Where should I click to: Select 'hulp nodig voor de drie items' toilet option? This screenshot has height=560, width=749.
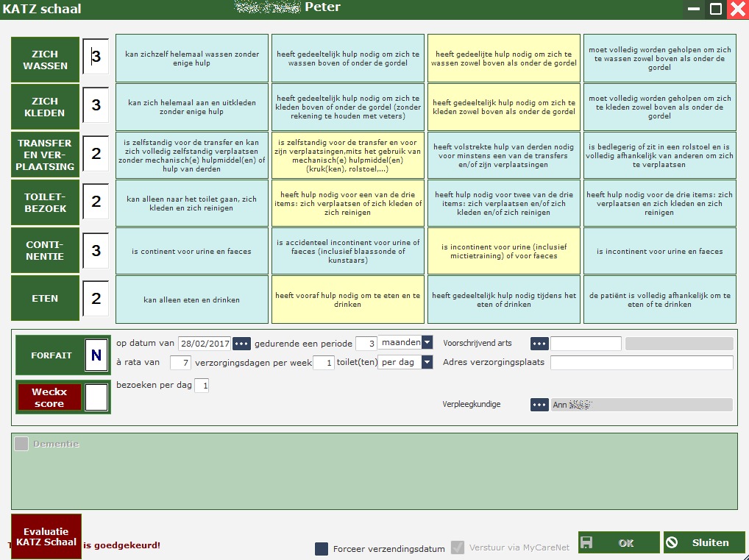coord(660,203)
